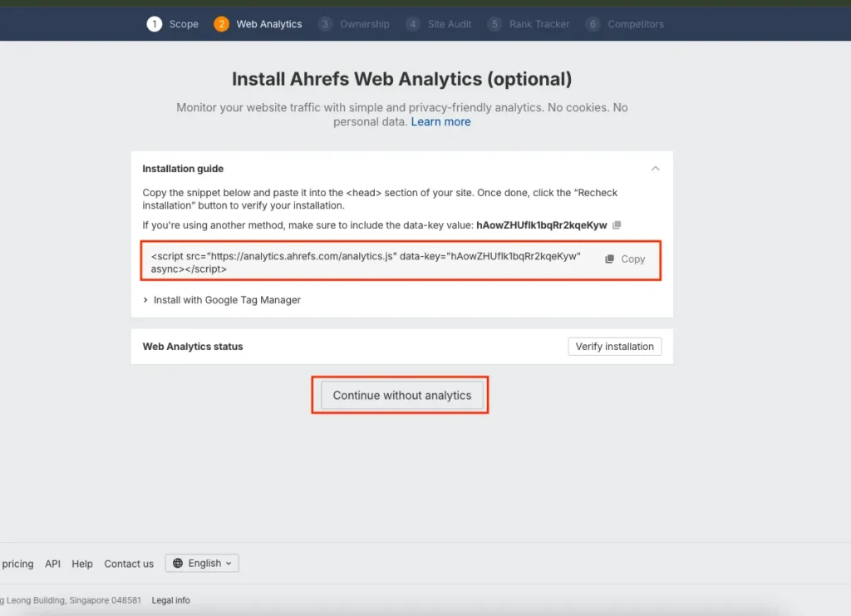Go to the Web Analytics step tab

(x=268, y=24)
